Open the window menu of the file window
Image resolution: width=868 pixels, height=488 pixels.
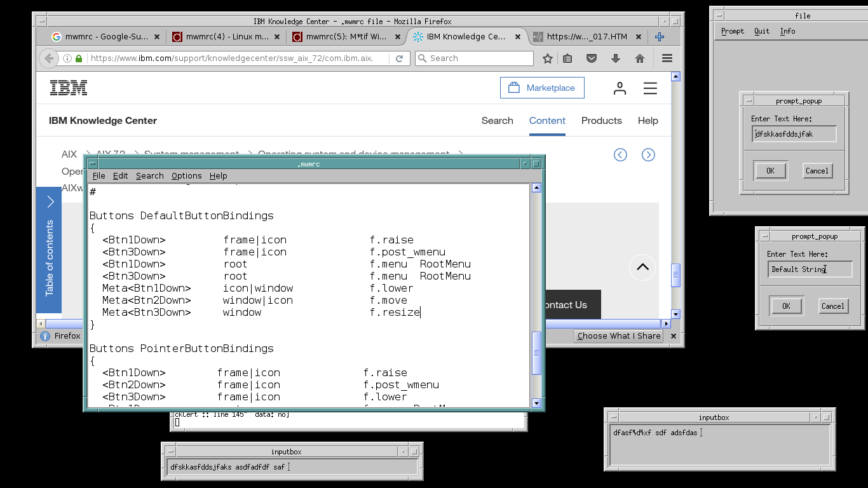719,15
